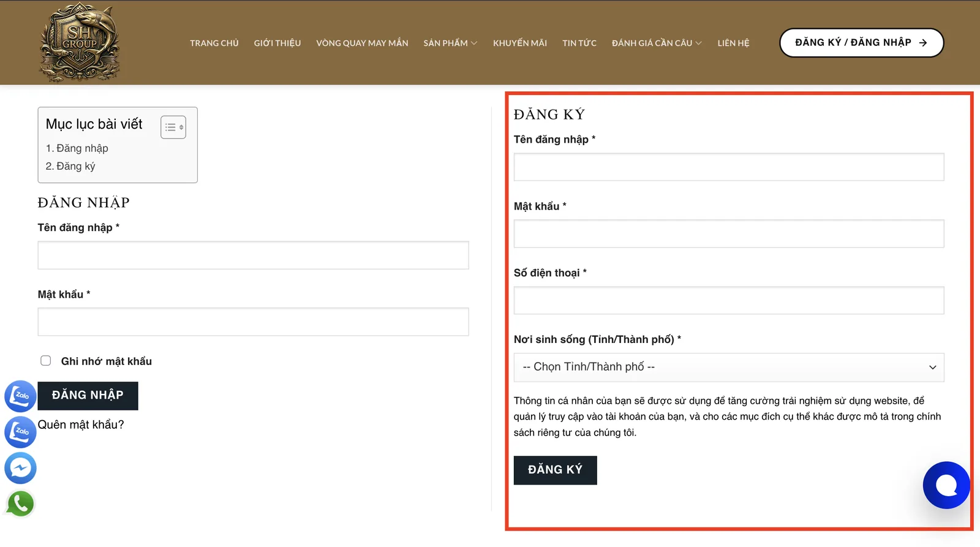Toggle the table of contents icon

point(173,127)
